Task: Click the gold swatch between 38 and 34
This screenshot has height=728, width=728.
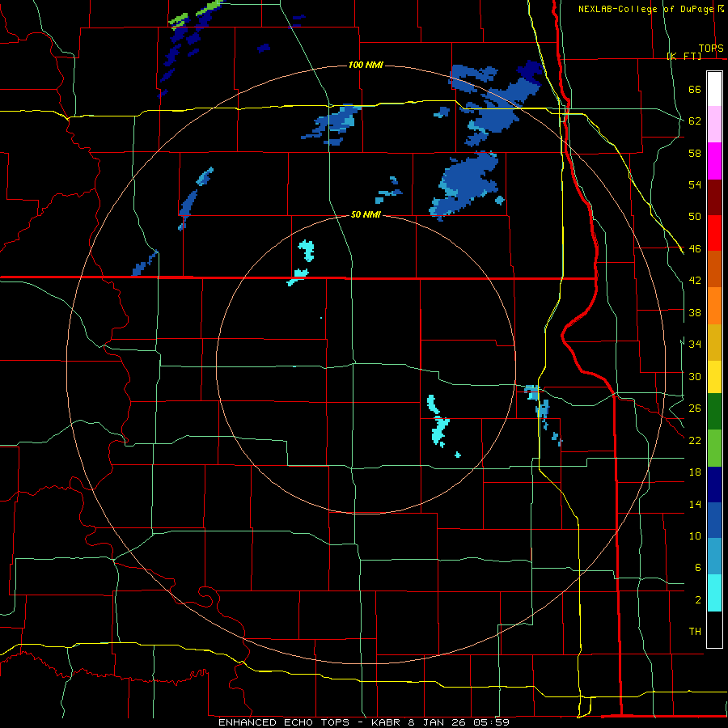Action: pos(714,342)
